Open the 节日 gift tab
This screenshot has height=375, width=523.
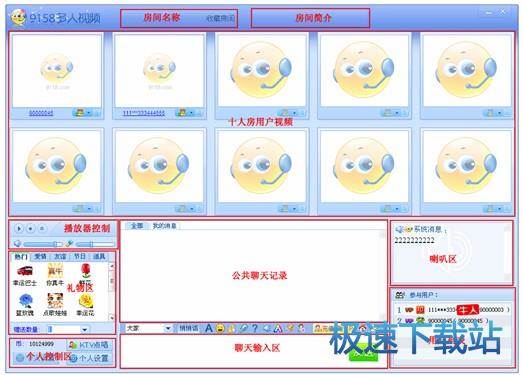coord(79,257)
